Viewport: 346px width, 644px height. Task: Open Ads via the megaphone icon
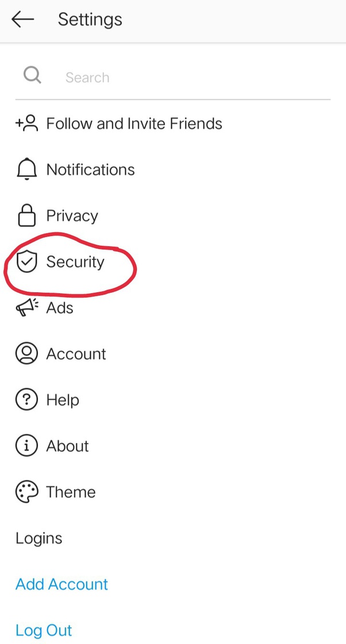point(26,308)
